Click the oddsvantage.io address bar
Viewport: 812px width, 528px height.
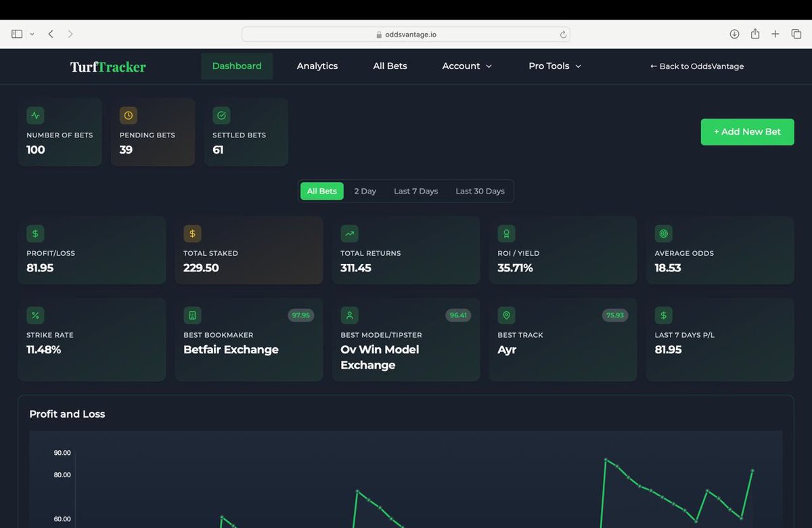(406, 35)
